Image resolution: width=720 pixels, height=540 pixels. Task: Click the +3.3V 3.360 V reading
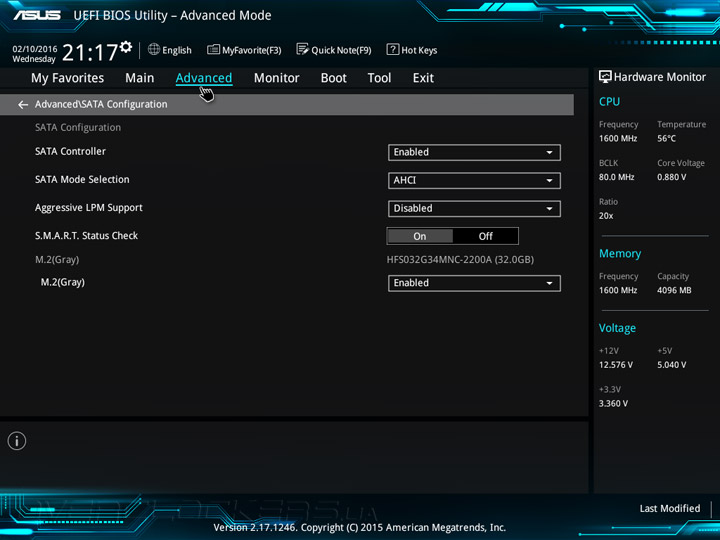point(613,403)
